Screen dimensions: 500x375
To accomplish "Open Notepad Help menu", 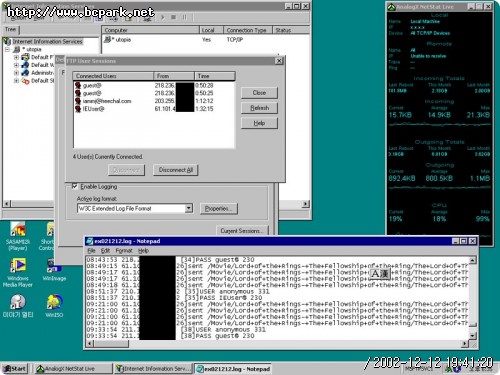I will pos(143,251).
